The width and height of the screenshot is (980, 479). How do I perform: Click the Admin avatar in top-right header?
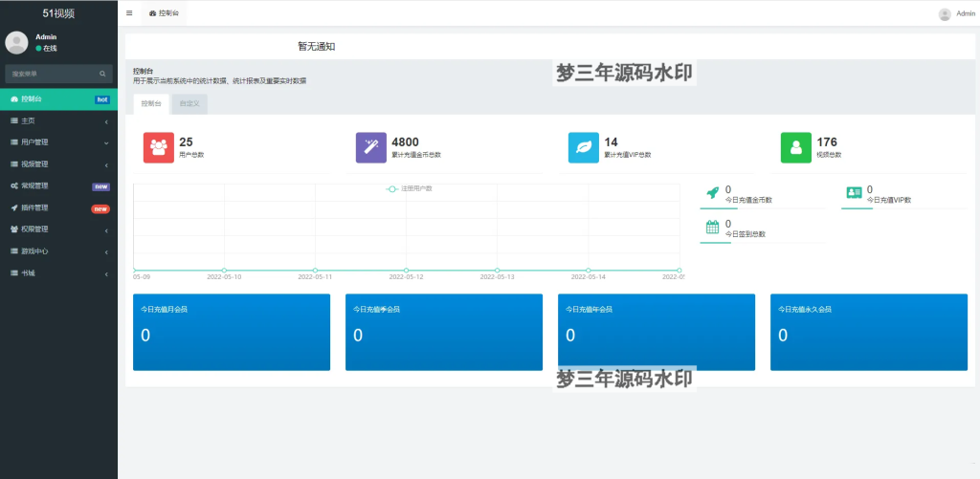click(x=945, y=13)
